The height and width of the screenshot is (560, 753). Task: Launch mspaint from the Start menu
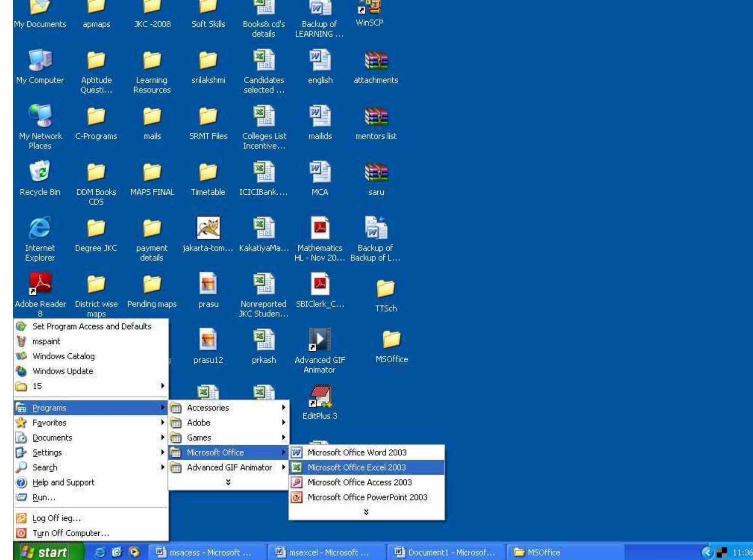pyautogui.click(x=91, y=341)
